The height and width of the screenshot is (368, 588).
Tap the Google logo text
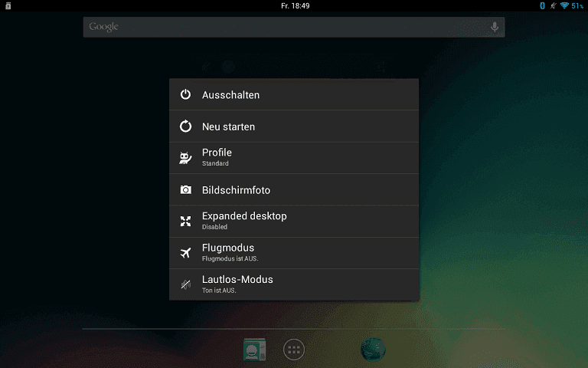pos(103,27)
